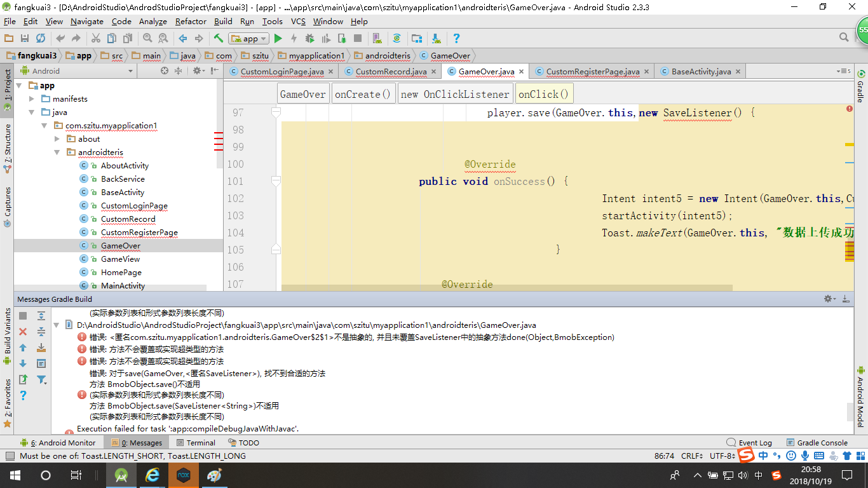This screenshot has width=868, height=488.
Task: Open help using toolbar question mark
Action: 456,39
